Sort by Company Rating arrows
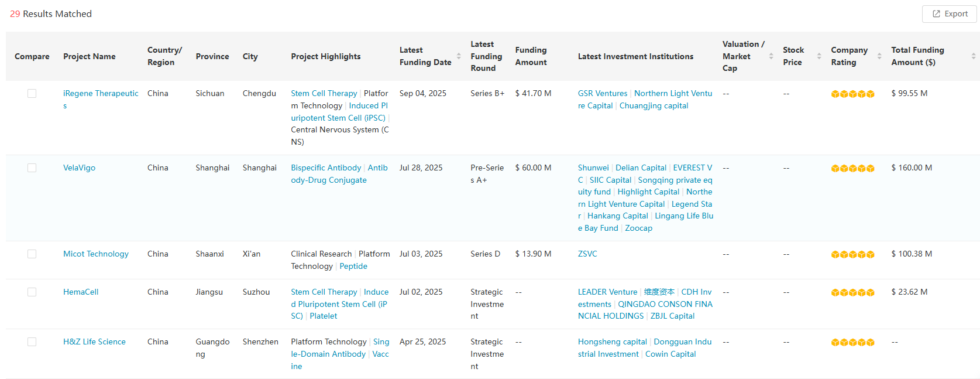The width and height of the screenshot is (980, 379). pos(879,56)
